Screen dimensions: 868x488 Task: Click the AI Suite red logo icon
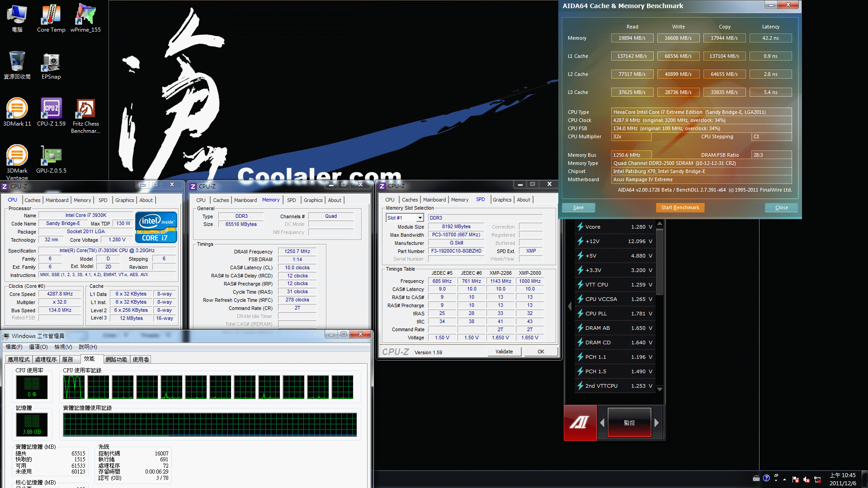tap(580, 422)
